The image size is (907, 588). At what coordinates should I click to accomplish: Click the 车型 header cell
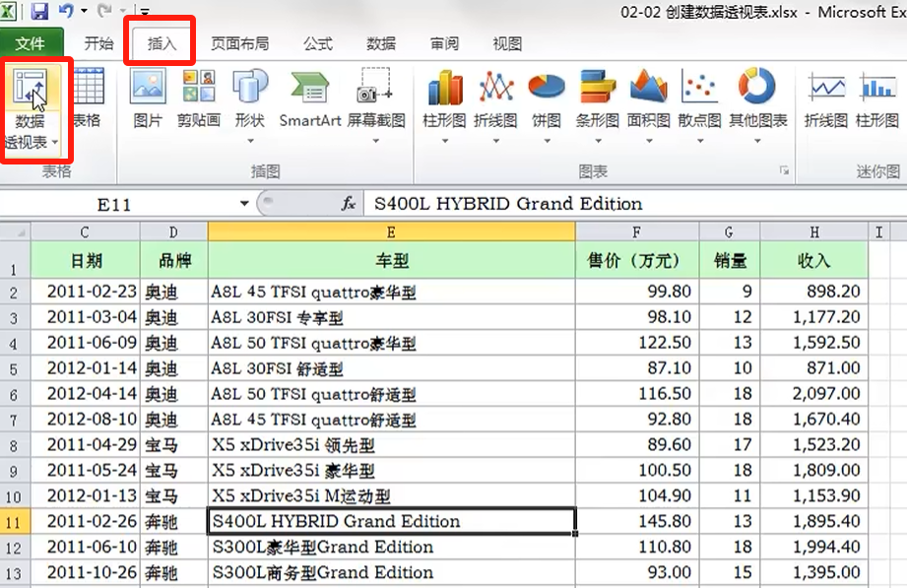point(392,260)
